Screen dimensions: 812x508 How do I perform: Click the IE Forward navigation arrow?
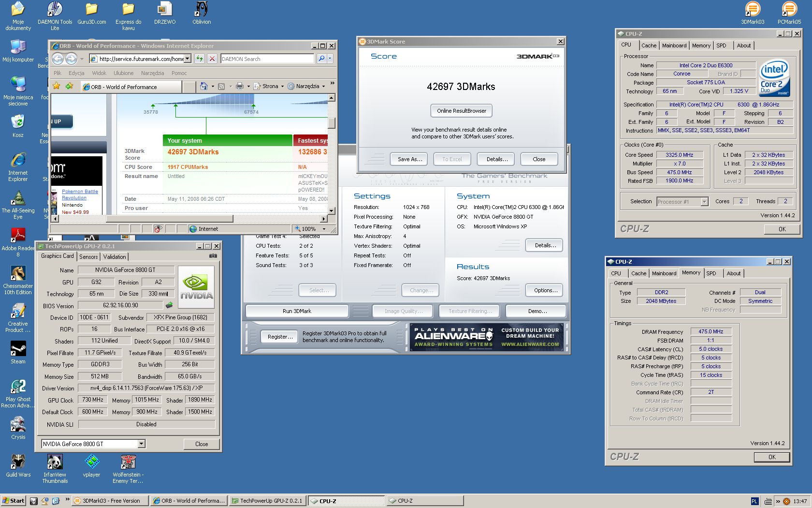(x=71, y=59)
